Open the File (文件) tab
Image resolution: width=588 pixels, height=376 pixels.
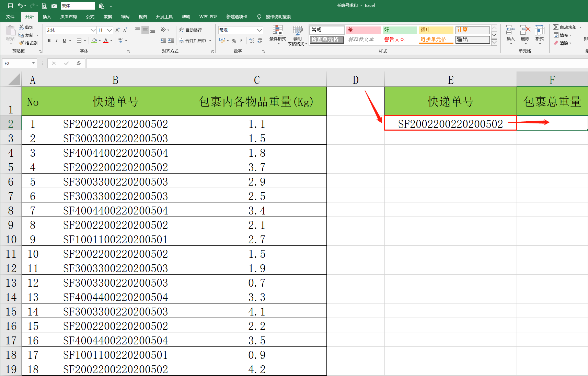coord(10,16)
